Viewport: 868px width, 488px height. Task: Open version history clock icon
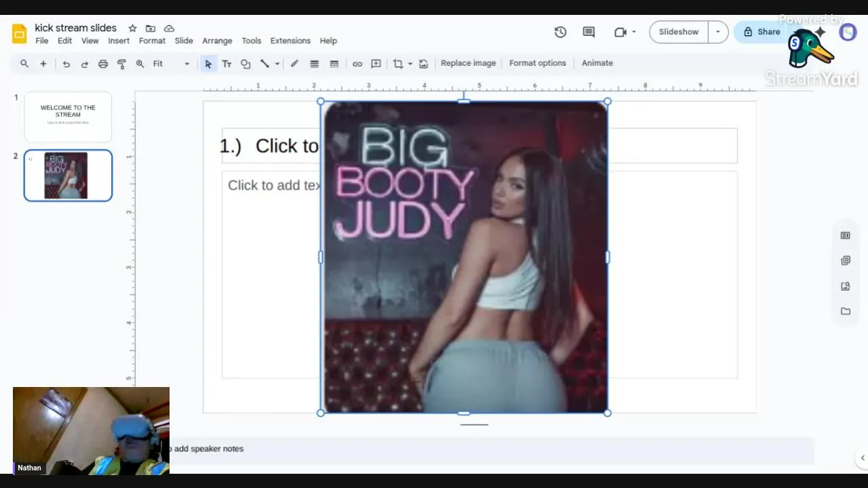click(560, 32)
